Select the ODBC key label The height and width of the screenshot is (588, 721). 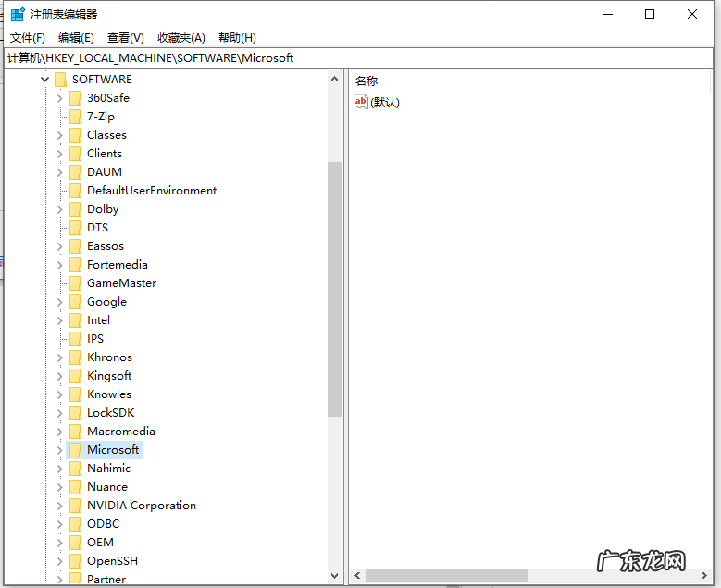point(104,524)
